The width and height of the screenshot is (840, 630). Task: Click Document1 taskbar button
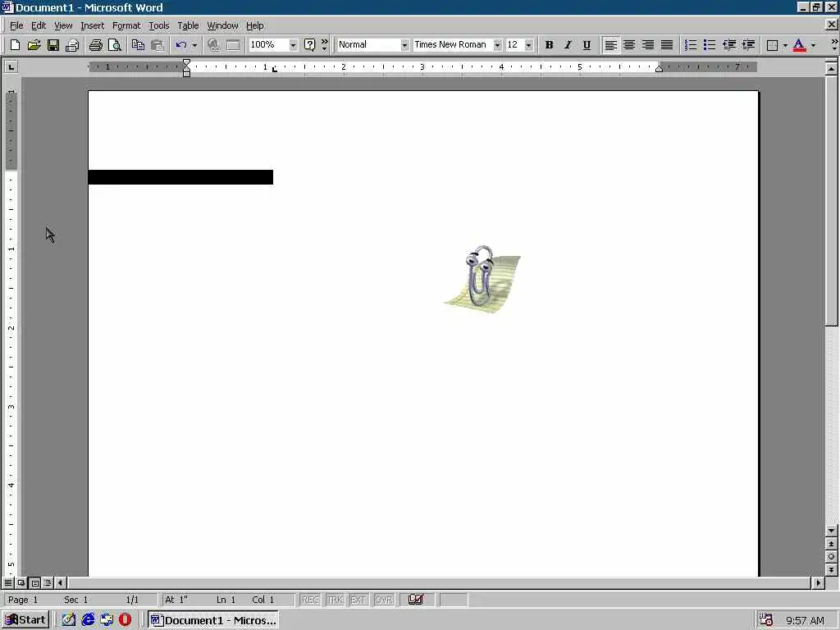(x=213, y=620)
